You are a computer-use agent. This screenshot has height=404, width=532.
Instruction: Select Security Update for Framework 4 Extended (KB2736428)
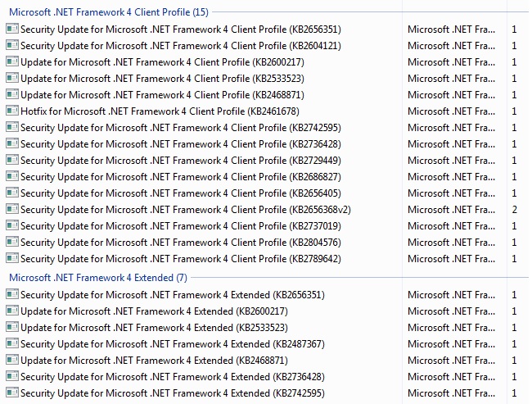click(x=173, y=377)
